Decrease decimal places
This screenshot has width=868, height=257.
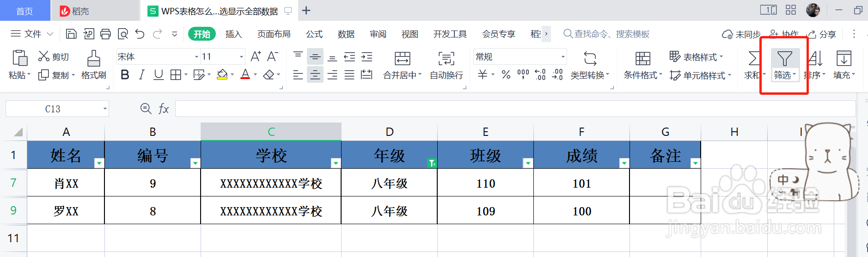(x=557, y=74)
